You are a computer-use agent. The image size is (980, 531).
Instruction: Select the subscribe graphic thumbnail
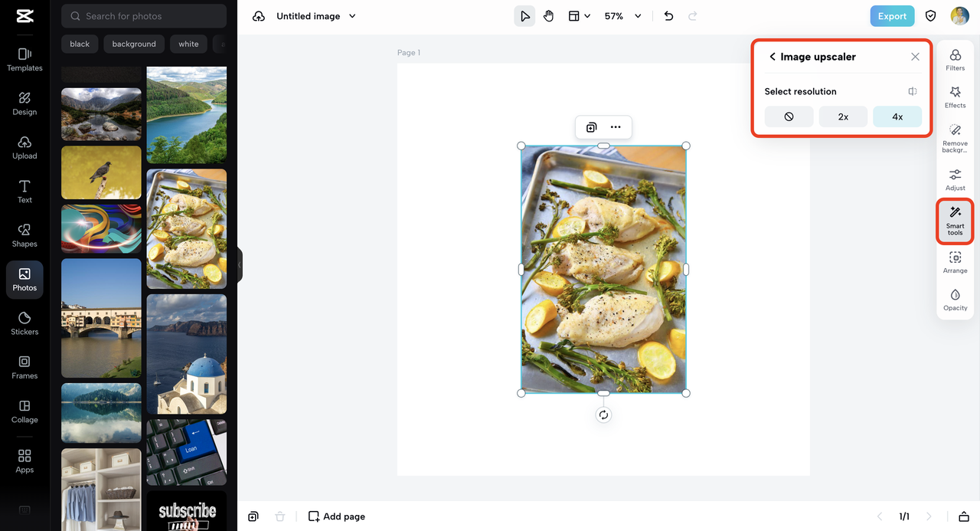pyautogui.click(x=187, y=511)
